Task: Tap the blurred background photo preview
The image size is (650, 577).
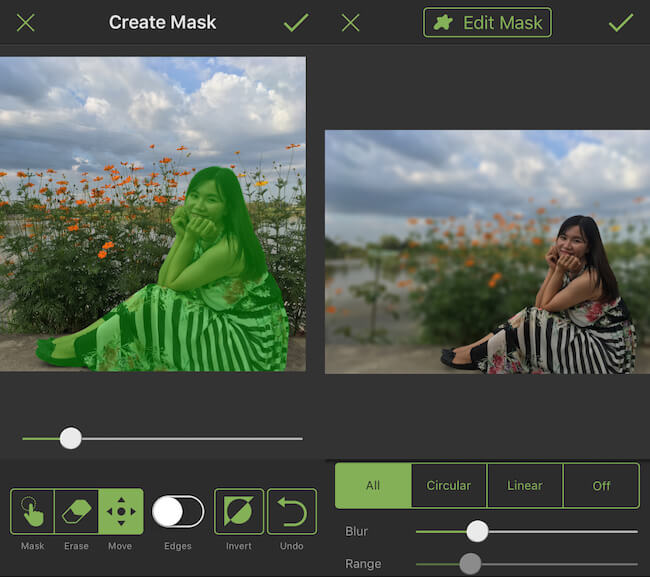Action: (x=487, y=251)
